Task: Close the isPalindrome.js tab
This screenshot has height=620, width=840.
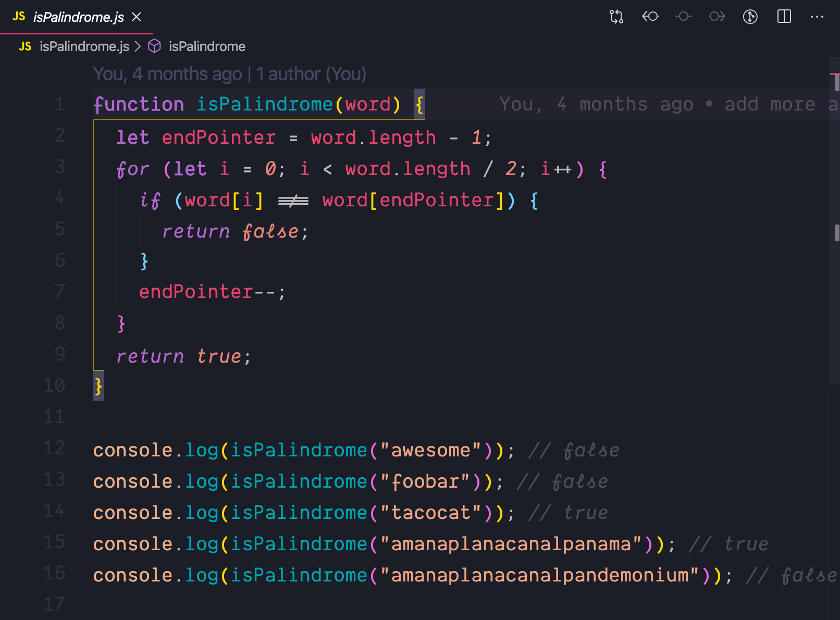Action: pos(135,17)
